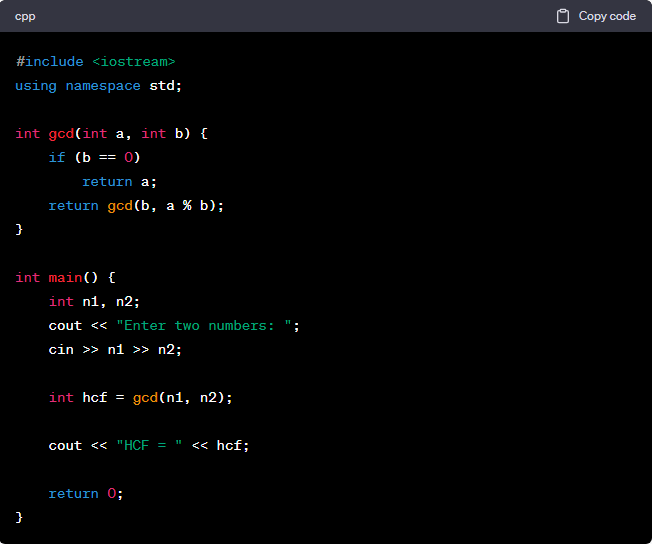This screenshot has width=652, height=544.
Task: Click the clipboard icon in the header
Action: click(x=563, y=16)
